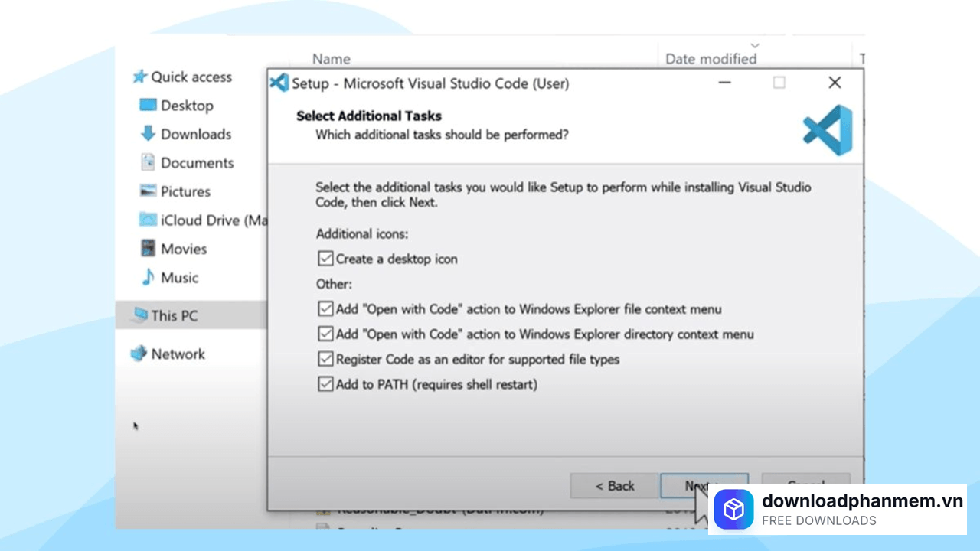This screenshot has width=980, height=551.
Task: Open the Downloads folder icon
Action: (148, 134)
